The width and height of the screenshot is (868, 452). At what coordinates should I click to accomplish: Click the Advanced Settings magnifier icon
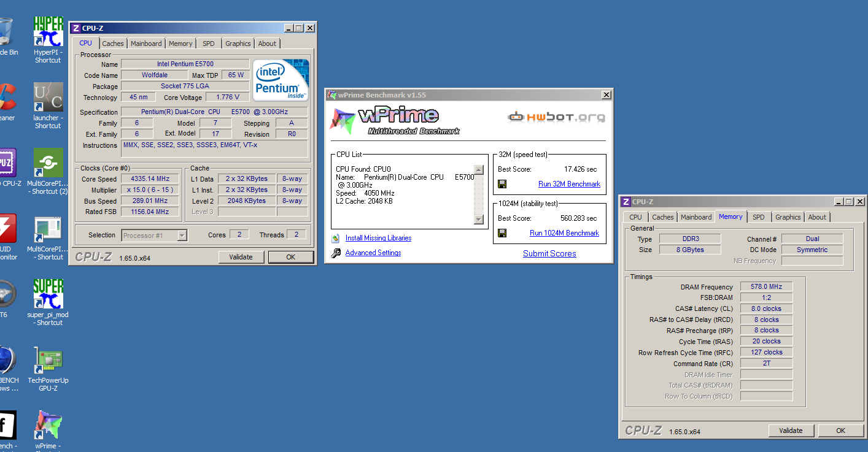pyautogui.click(x=336, y=253)
